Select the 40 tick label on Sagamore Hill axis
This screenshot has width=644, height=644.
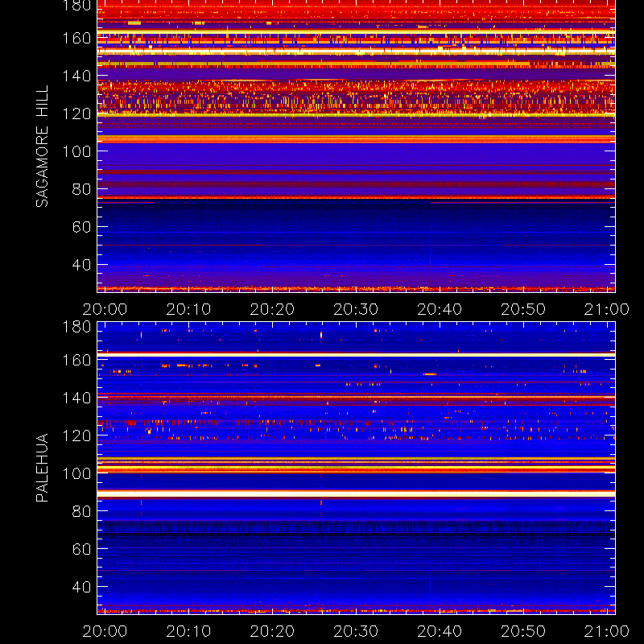pyautogui.click(x=81, y=265)
